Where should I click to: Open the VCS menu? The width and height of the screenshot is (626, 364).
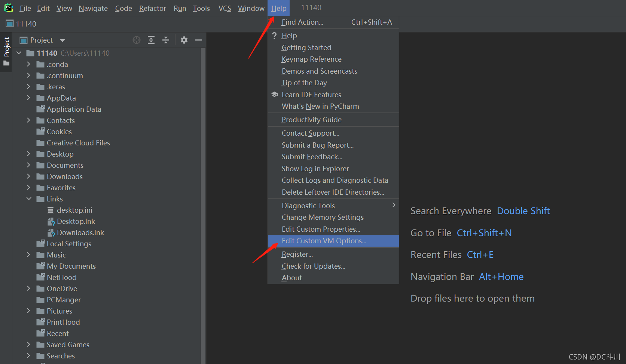225,8
